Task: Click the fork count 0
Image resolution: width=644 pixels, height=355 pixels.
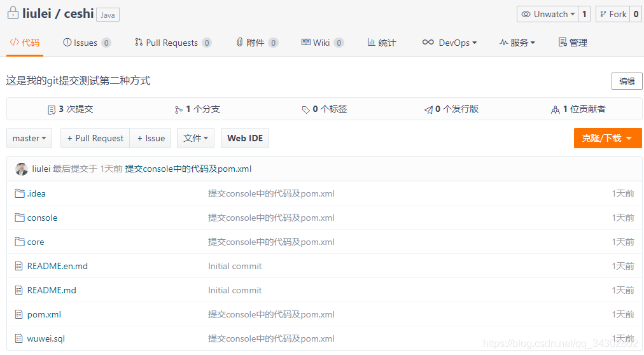Action: tap(636, 14)
